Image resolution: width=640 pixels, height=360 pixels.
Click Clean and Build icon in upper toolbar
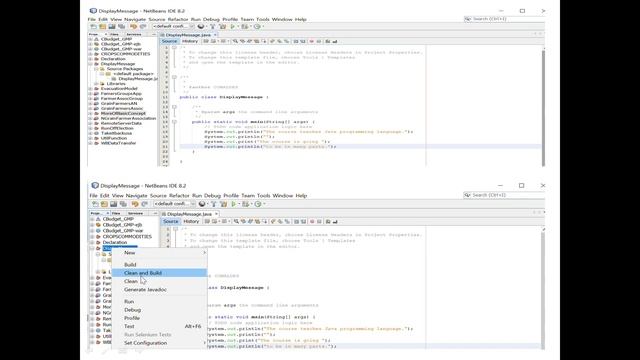(x=223, y=27)
